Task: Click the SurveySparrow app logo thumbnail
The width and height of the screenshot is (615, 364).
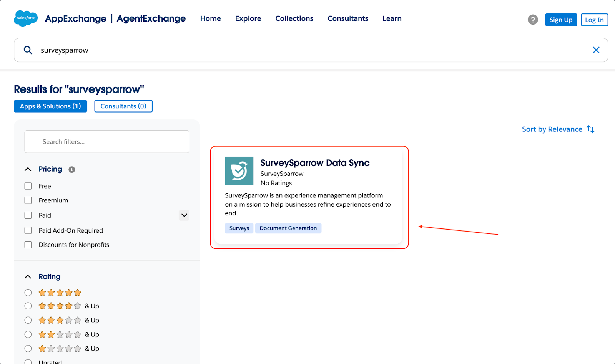Action: (x=239, y=171)
